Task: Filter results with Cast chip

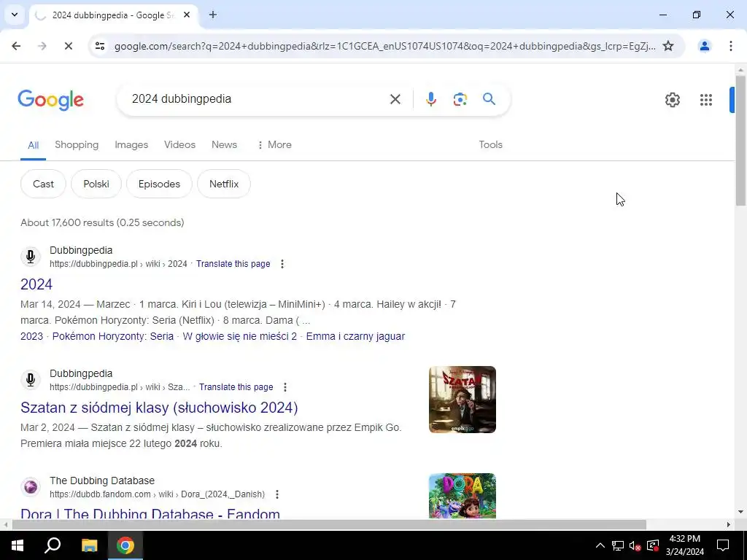Action: tap(43, 184)
